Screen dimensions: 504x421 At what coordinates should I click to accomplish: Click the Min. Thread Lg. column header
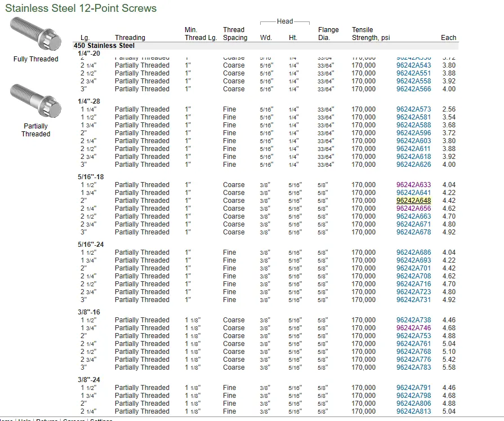click(x=201, y=34)
